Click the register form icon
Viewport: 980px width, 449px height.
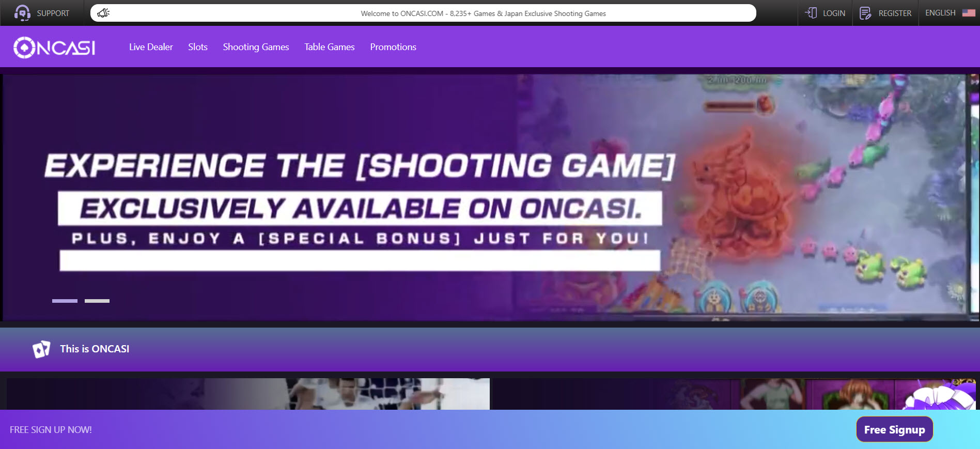865,13
